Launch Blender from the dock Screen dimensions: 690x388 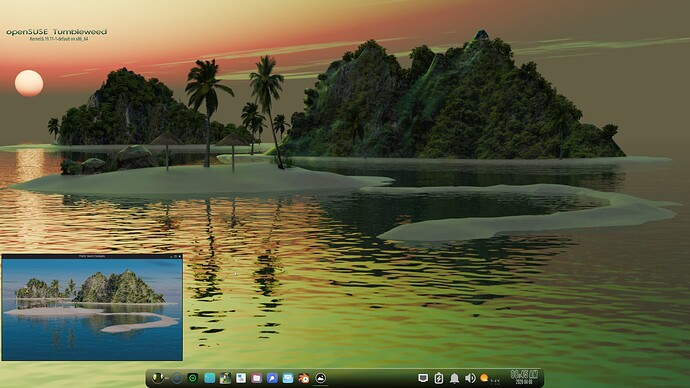tap(304, 378)
